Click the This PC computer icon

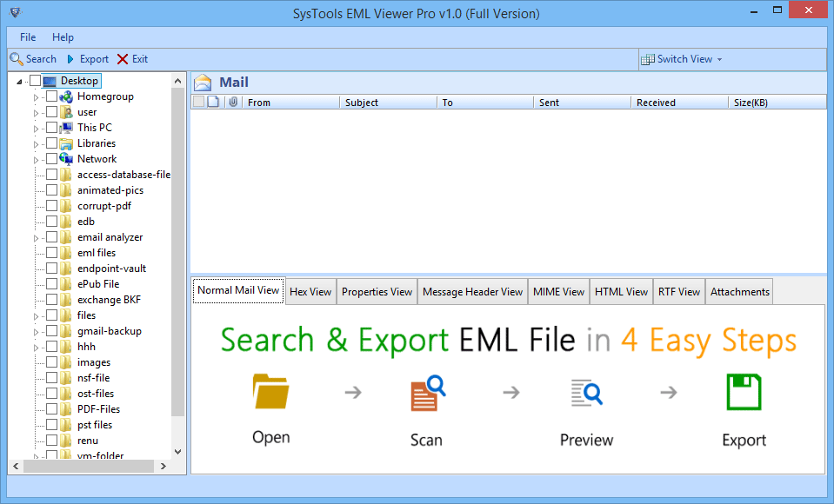[x=66, y=128]
